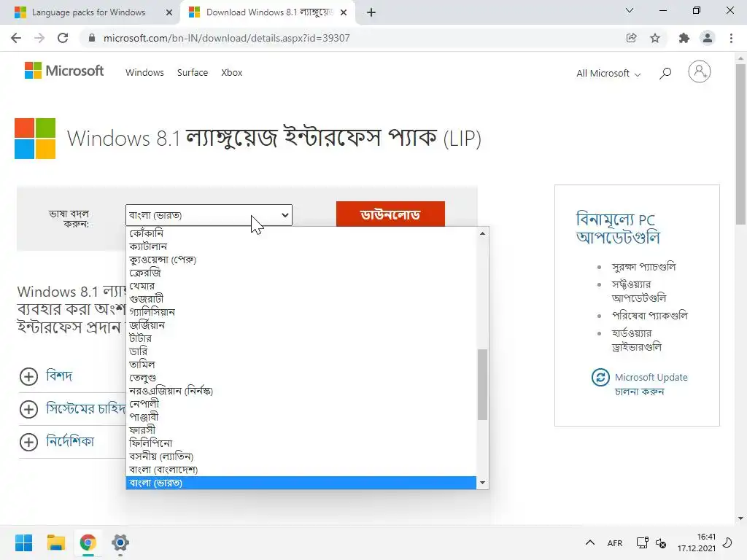Screen dimensions: 747x560
Task: Bookmark this page with the star
Action: point(655,38)
